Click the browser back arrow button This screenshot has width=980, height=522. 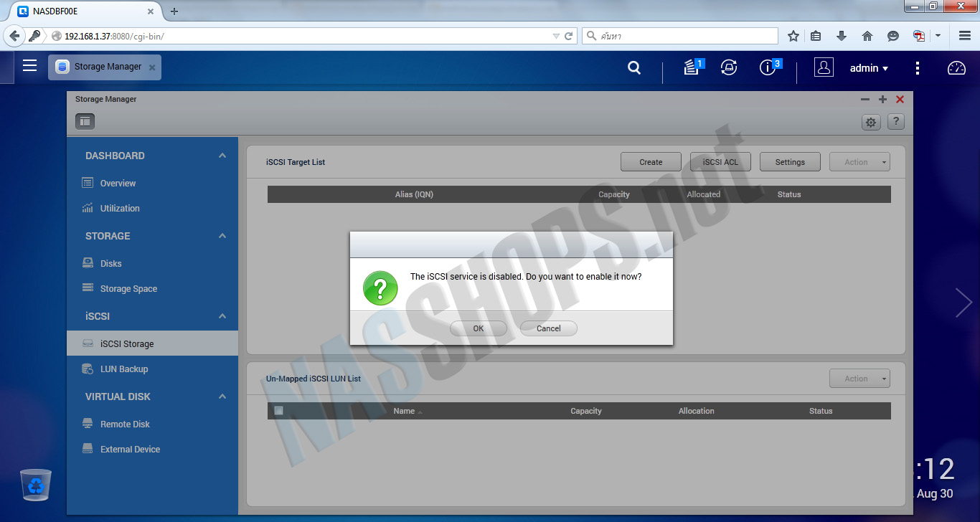coord(14,36)
